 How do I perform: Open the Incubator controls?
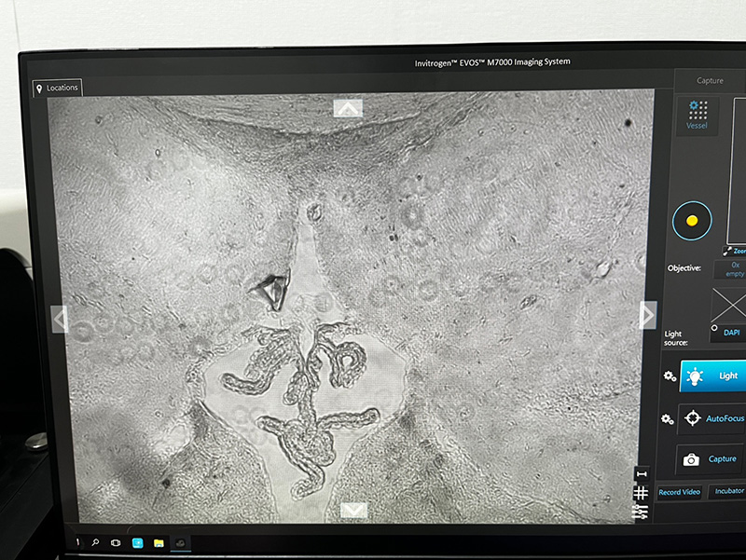tap(729, 490)
